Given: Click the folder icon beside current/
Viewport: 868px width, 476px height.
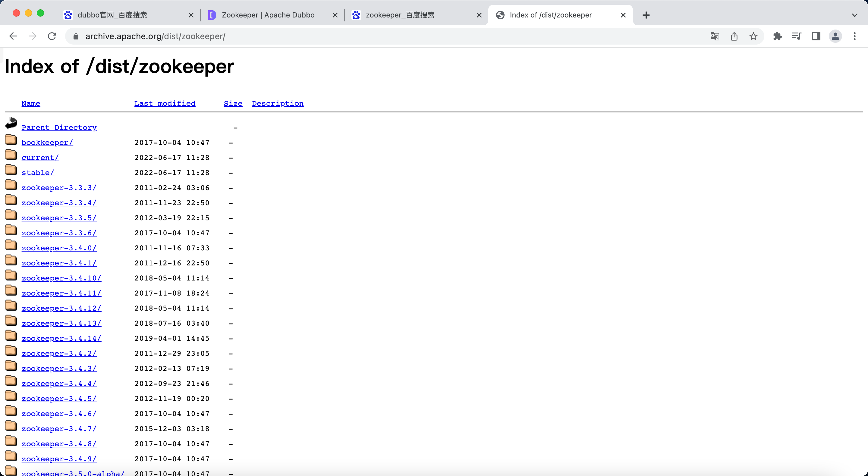Looking at the screenshot, I should [x=11, y=155].
